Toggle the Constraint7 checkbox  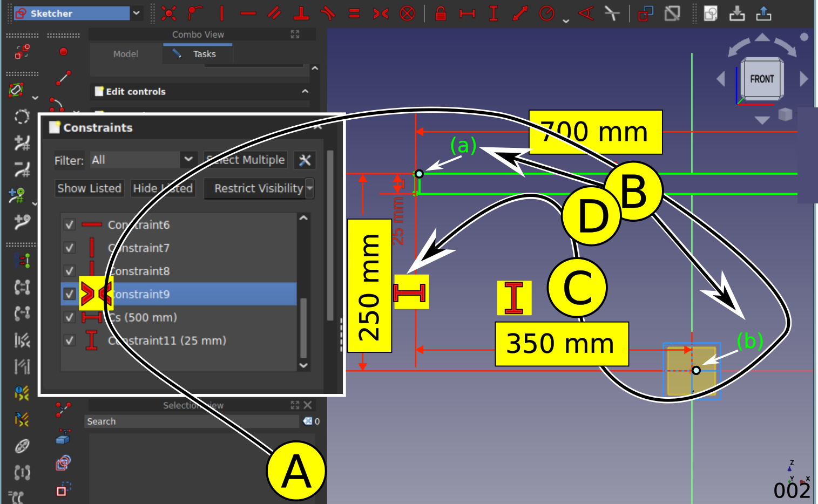[x=69, y=248]
